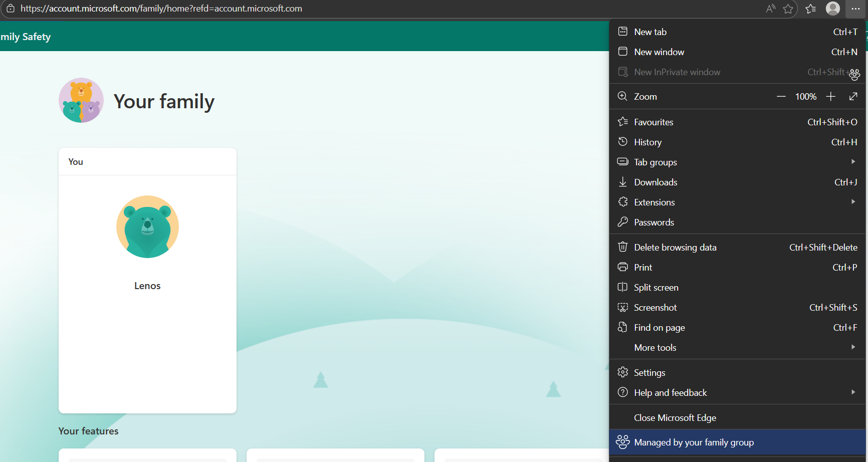Screen dimensions: 868x462
Task: Click the Settings and more ellipsis icon
Action: click(855, 9)
